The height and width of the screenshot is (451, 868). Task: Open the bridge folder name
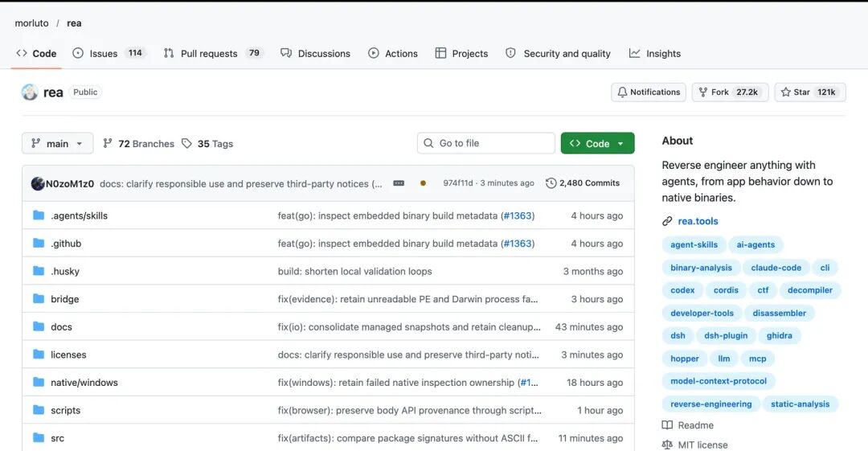tap(65, 299)
